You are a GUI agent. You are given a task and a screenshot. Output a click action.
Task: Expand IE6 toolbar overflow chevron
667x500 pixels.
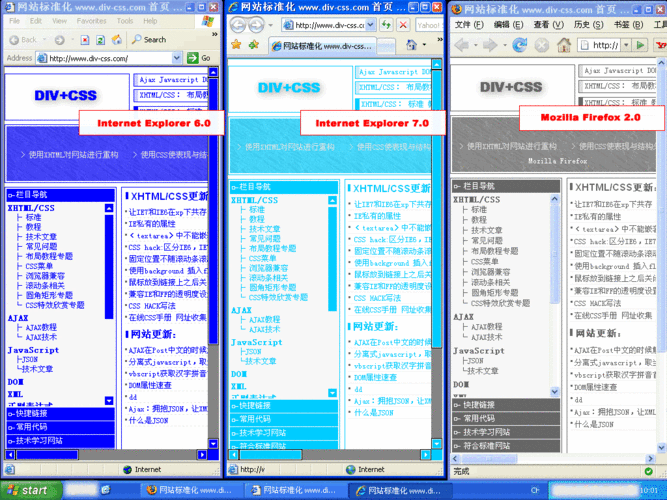click(x=215, y=34)
